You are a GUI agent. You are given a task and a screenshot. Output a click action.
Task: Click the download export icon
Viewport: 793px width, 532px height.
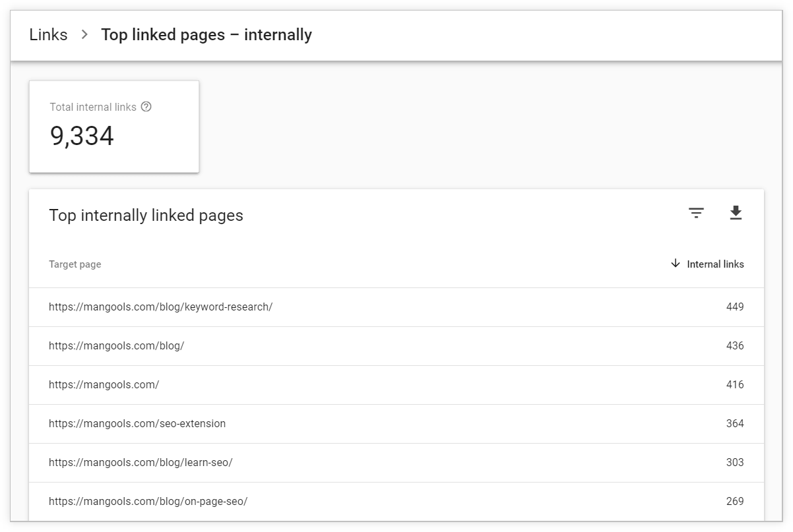(736, 213)
